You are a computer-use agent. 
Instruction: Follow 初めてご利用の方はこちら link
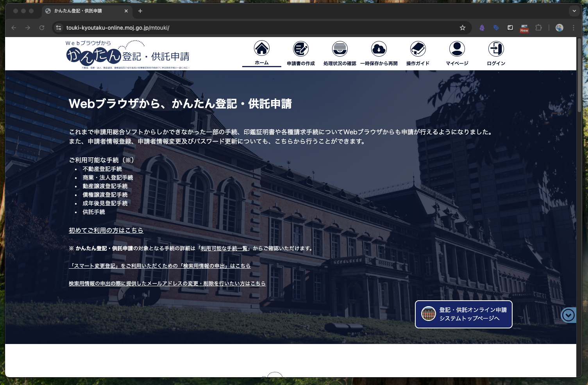(106, 230)
